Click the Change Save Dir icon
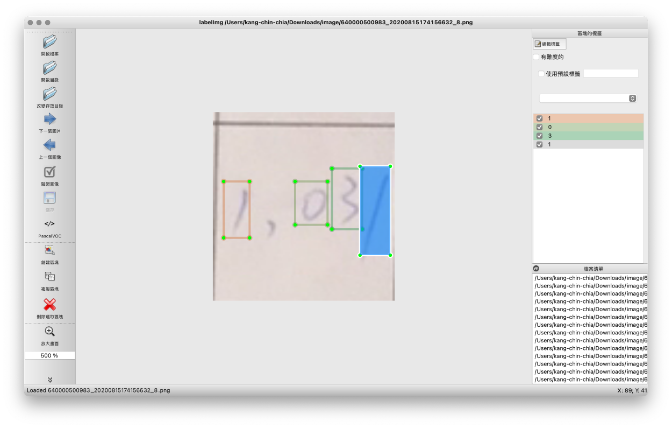Viewport: 672px width, 428px height. point(49,94)
